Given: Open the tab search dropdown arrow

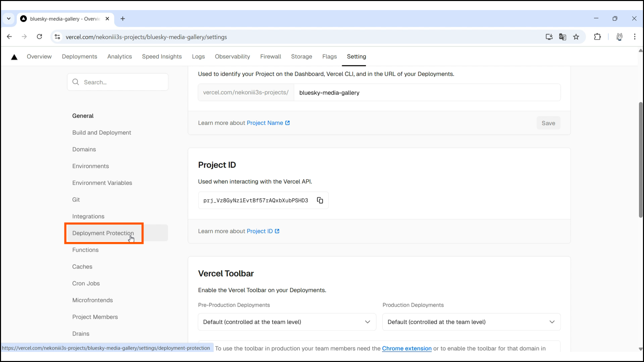Looking at the screenshot, I should click(x=9, y=19).
